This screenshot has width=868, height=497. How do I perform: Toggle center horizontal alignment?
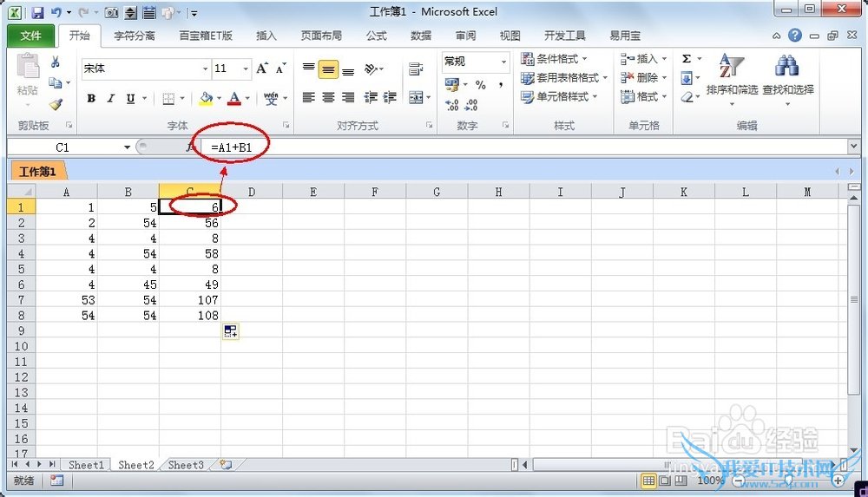(x=328, y=97)
